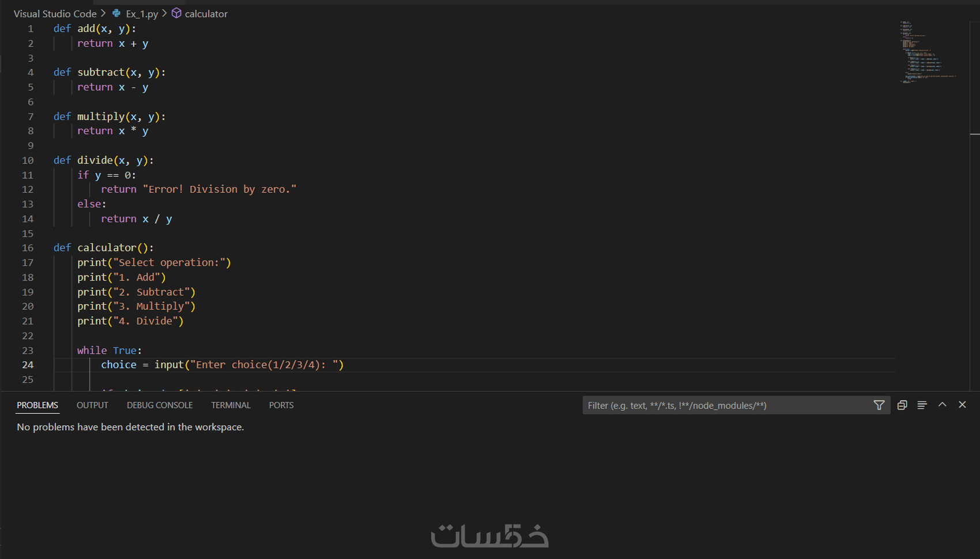Click line number 24 in the gutter

(28, 365)
